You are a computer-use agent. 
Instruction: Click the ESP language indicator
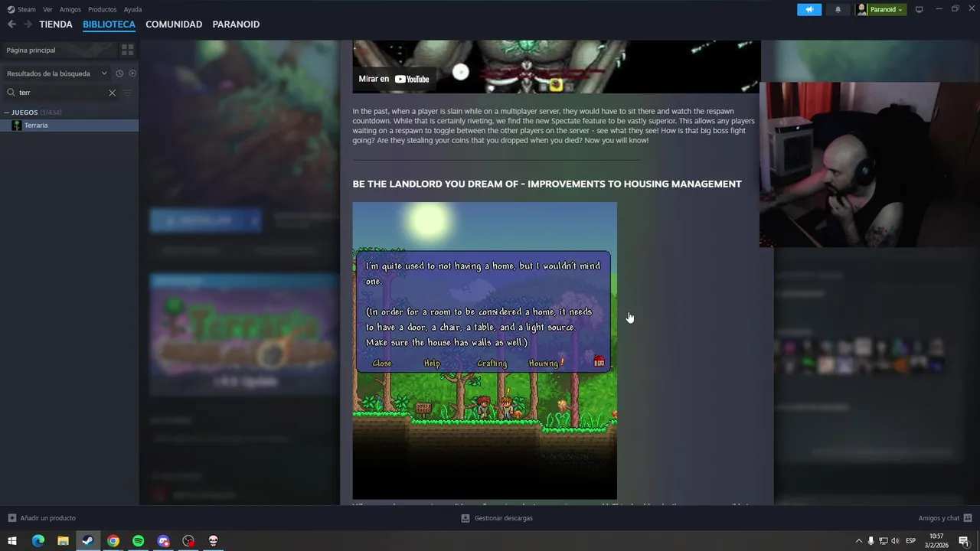pos(910,541)
